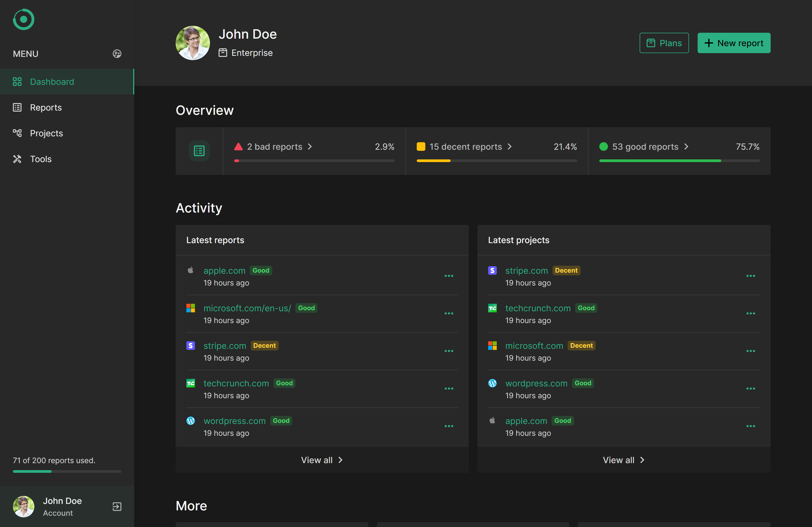Click the circular app logo top left
Screen dimensions: 812x527
tap(23, 19)
